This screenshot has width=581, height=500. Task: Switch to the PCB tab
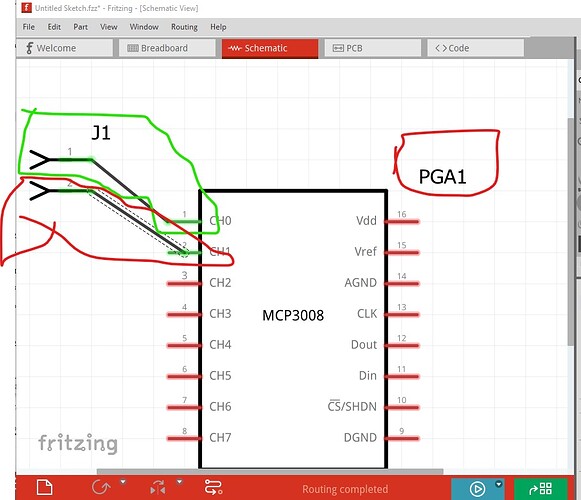pyautogui.click(x=373, y=48)
